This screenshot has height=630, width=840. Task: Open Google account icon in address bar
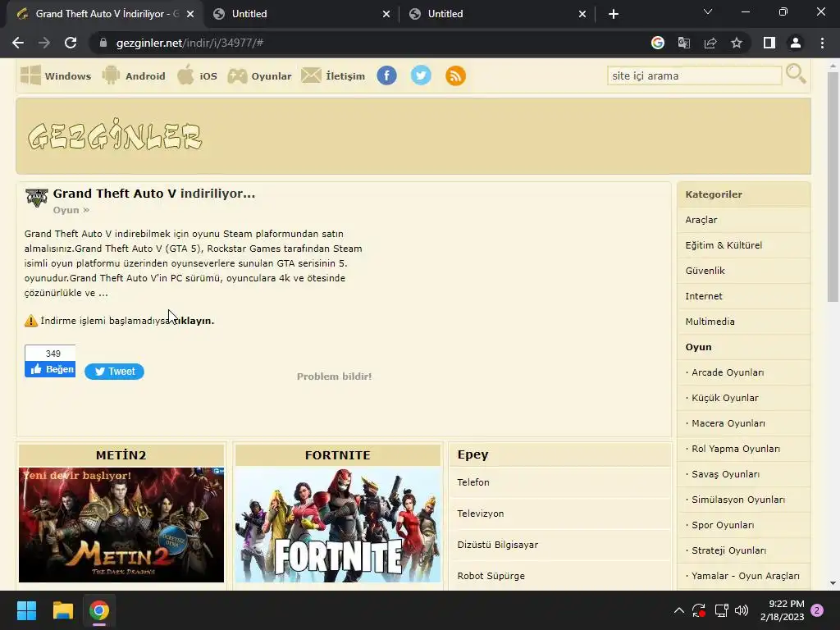click(658, 43)
